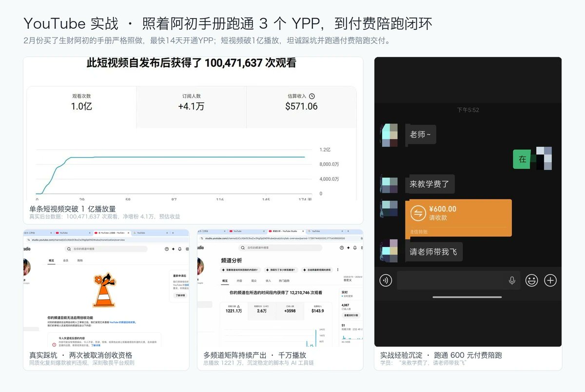585x392 pixels.
Task: Click the search magnifier in monetization window
Action: pos(69,249)
